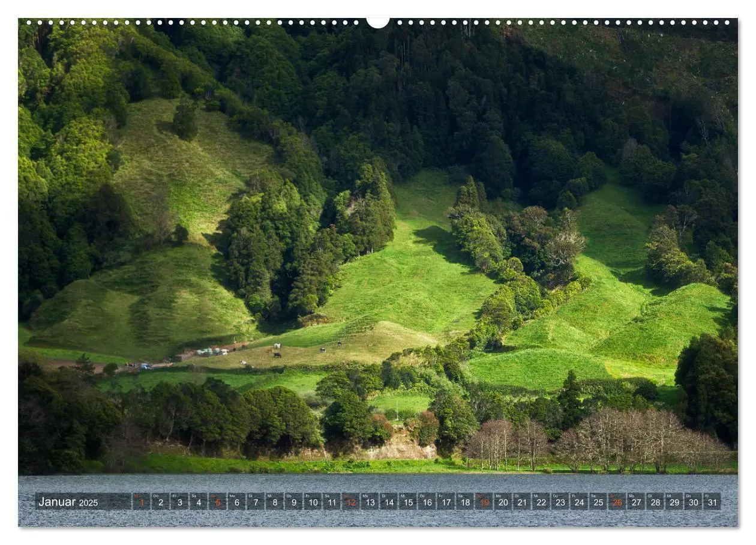The height and width of the screenshot is (545, 756).
Task: Pick date 22 in calendar strip
Action: (541, 502)
